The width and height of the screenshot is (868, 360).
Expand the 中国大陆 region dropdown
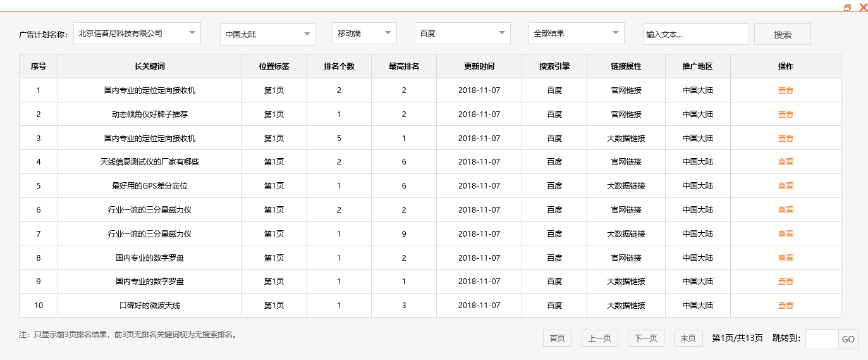coord(268,34)
